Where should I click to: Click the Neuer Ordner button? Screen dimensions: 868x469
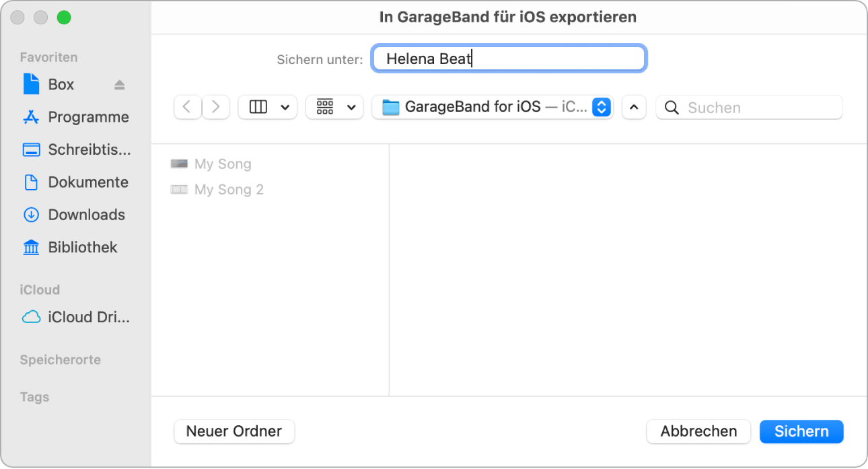234,431
